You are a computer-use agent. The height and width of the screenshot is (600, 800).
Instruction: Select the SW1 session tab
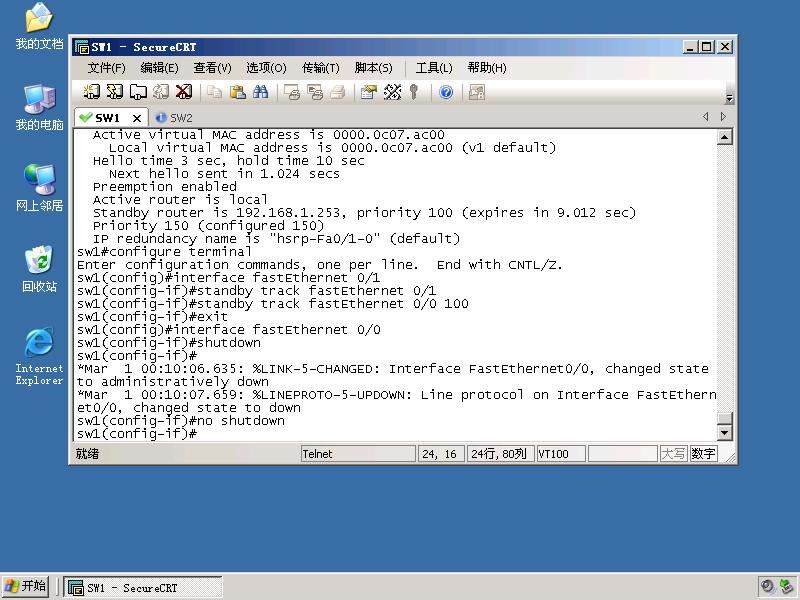coord(107,118)
